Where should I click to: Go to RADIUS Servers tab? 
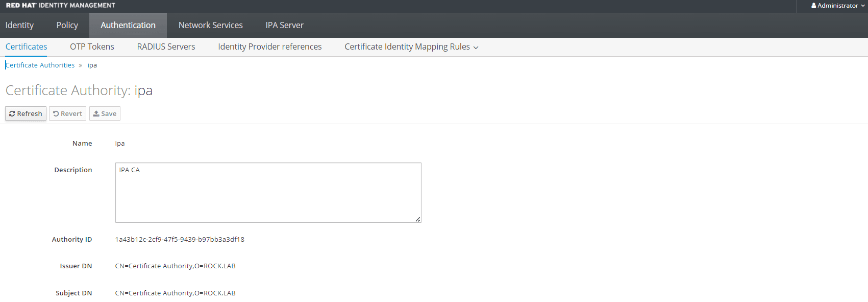[166, 47]
